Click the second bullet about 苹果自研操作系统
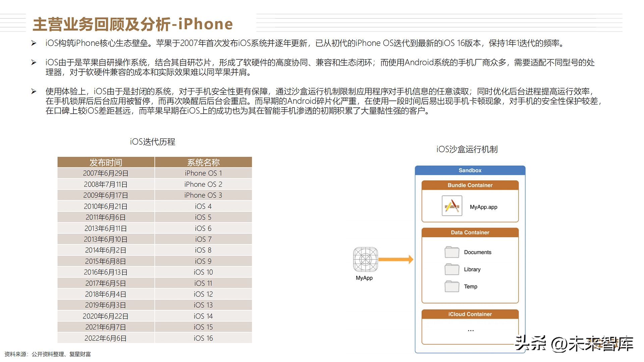Screen dimensions: 644x362 320,67
